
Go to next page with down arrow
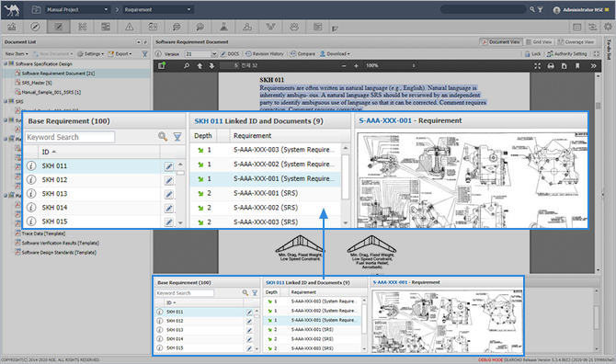(211, 66)
